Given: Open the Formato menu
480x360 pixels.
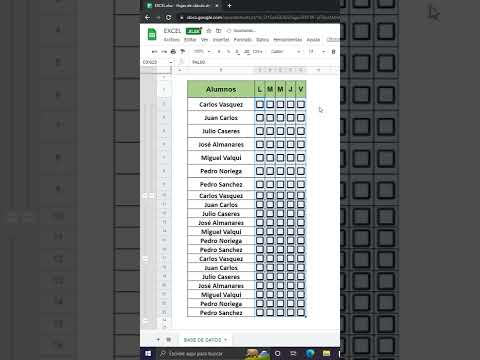Looking at the screenshot, I should [x=243, y=40].
